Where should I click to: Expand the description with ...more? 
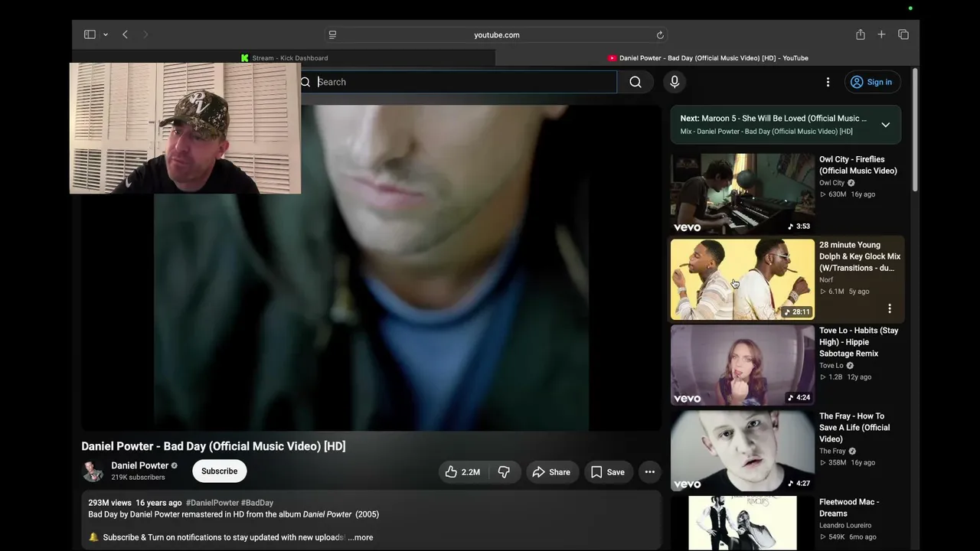coord(361,537)
